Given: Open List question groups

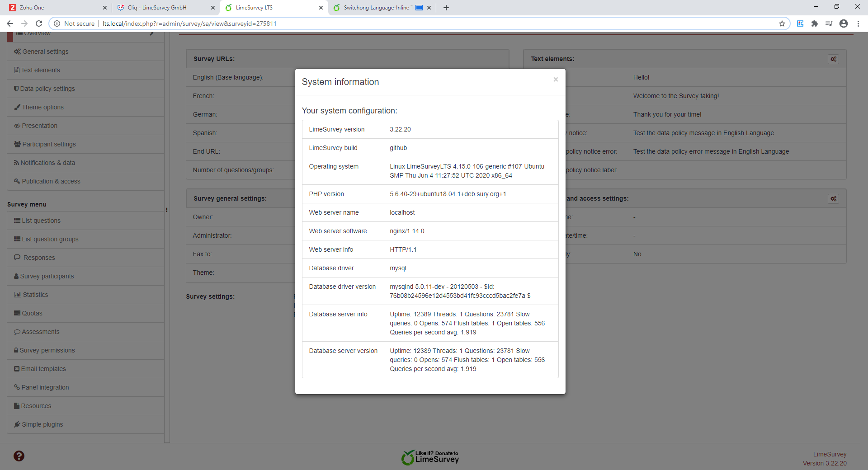Looking at the screenshot, I should pyautogui.click(x=85, y=239).
